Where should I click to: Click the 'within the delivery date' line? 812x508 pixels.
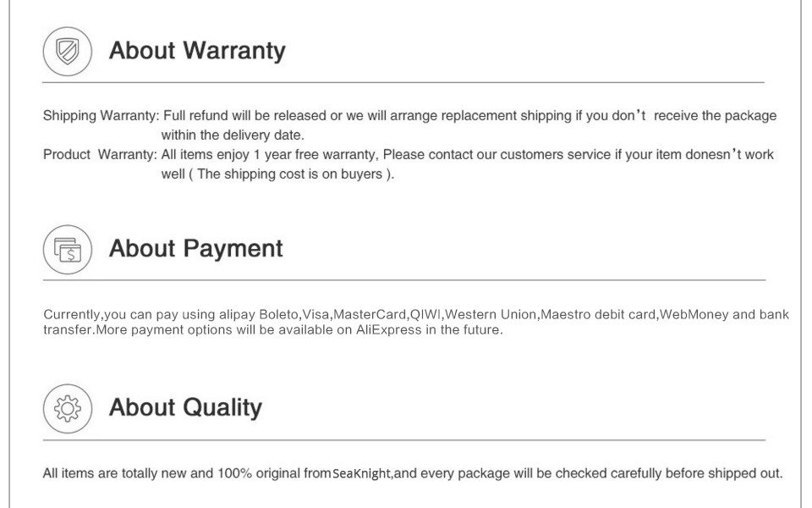pyautogui.click(x=233, y=135)
